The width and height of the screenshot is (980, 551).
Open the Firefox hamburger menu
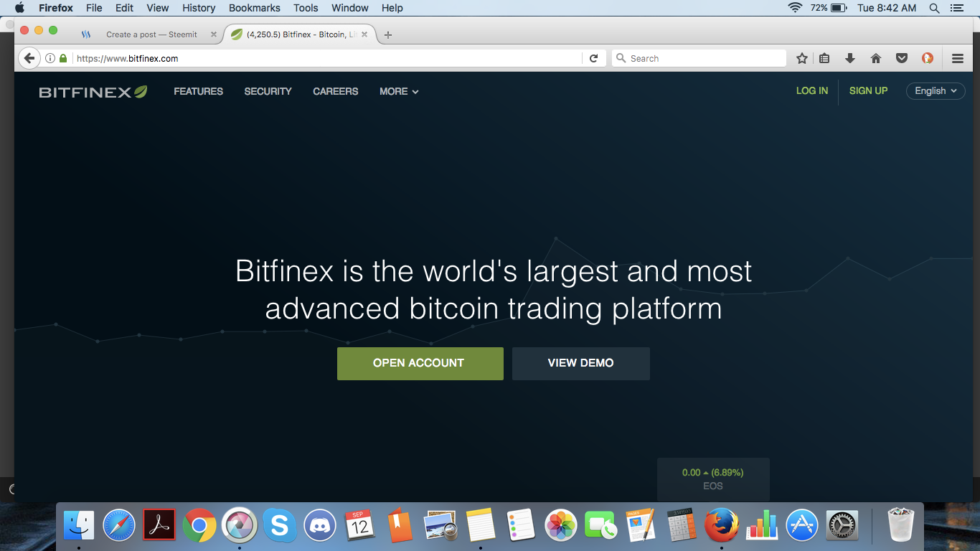pos(958,58)
